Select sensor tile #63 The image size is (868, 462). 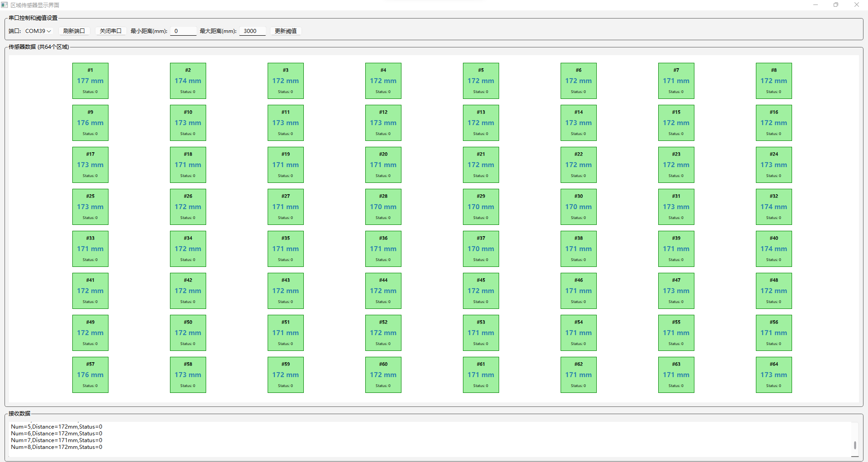coord(676,375)
